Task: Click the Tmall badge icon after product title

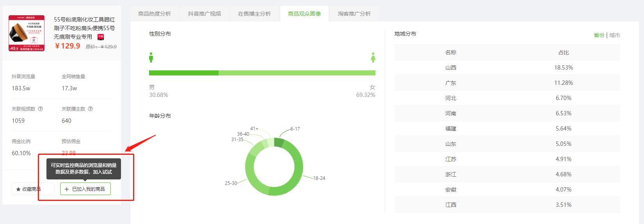Action: click(101, 37)
